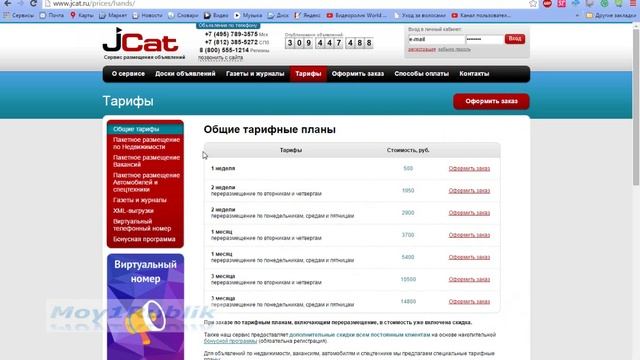
Task: Select Бонусная программа in the sidebar
Action: (x=144, y=239)
